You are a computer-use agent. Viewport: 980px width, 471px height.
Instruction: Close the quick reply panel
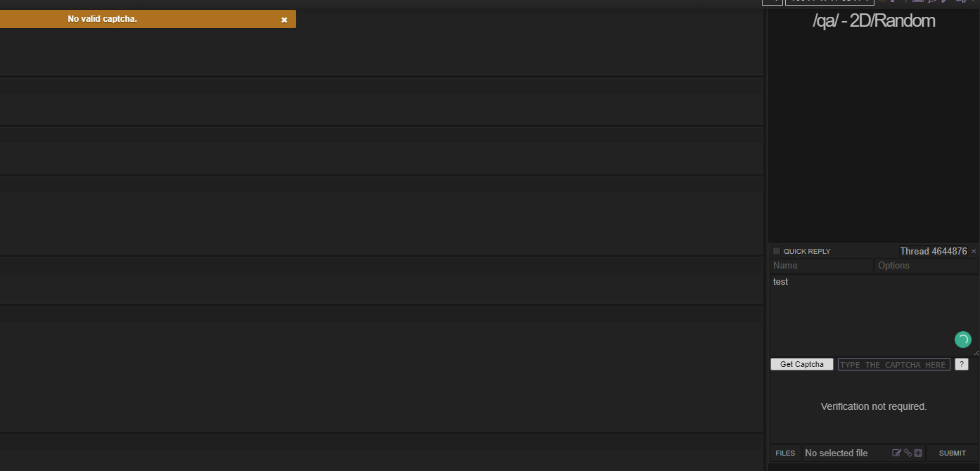point(974,252)
